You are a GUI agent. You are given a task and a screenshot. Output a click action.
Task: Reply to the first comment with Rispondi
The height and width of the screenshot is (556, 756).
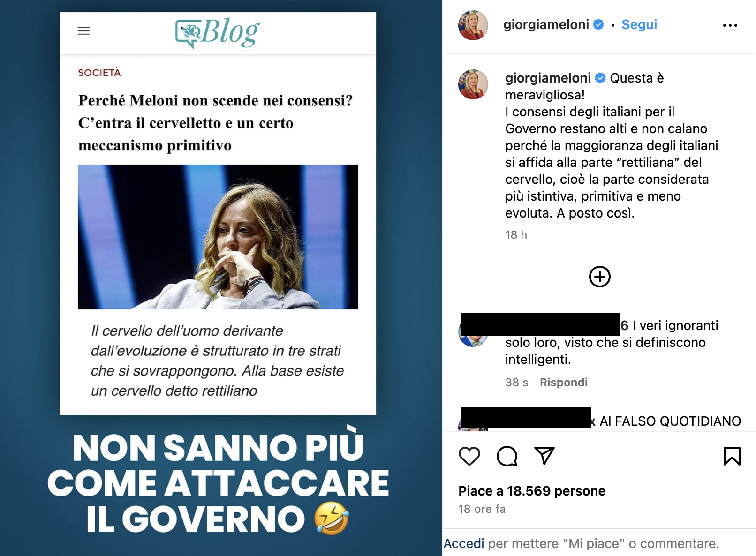tap(564, 383)
